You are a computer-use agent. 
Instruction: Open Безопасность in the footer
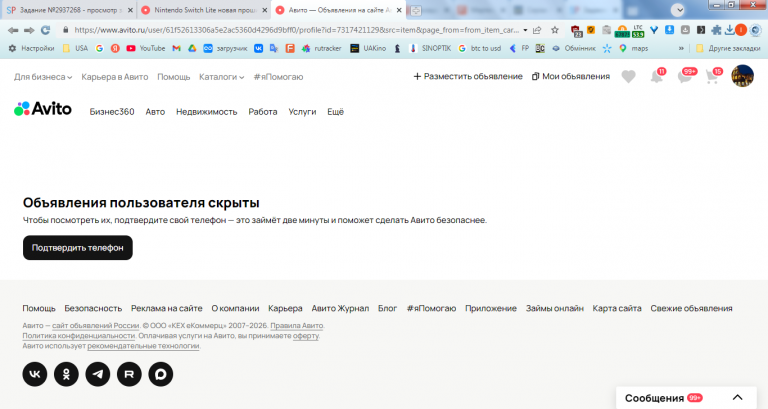pyautogui.click(x=93, y=308)
